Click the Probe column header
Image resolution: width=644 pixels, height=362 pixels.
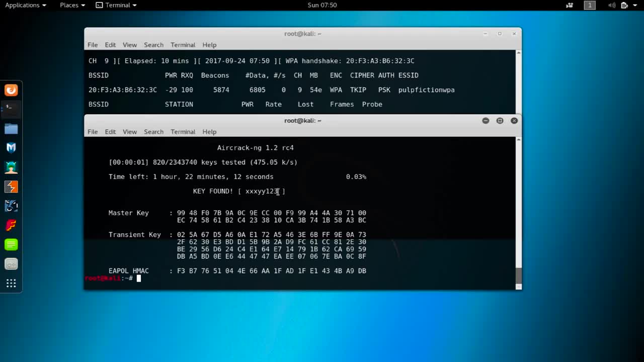[372, 105]
